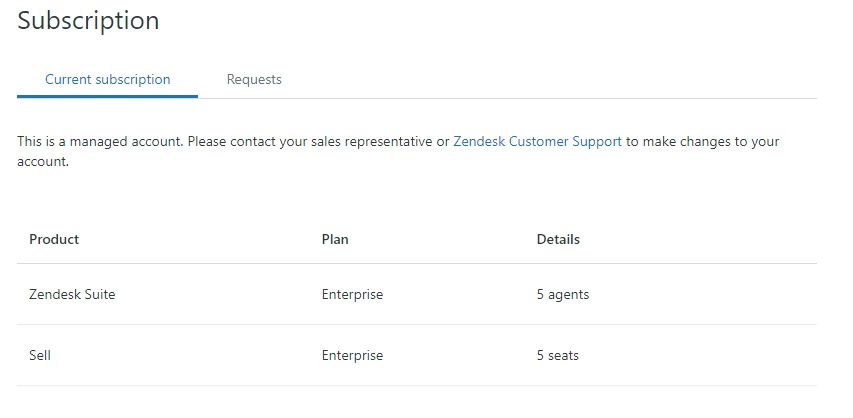Click the word "account." on notice's second line

[x=43, y=161]
